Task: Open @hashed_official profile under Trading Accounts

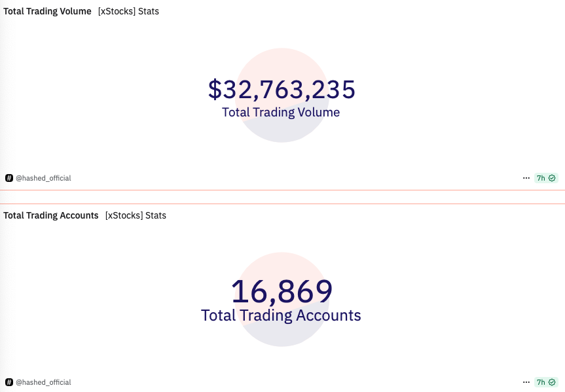Action: [x=43, y=382]
